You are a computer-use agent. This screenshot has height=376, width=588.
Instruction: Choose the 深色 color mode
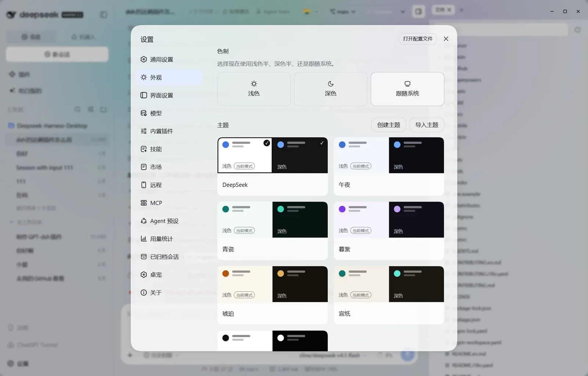pos(330,89)
